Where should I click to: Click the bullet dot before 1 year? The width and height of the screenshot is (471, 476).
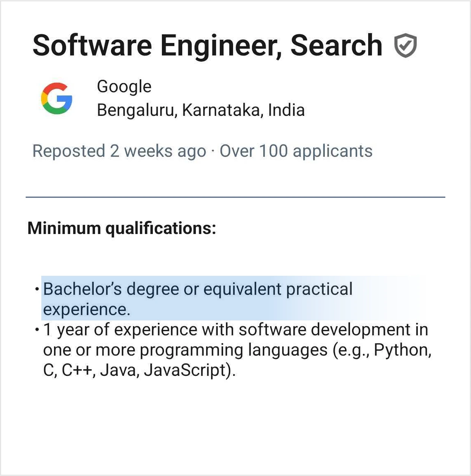click(x=37, y=330)
